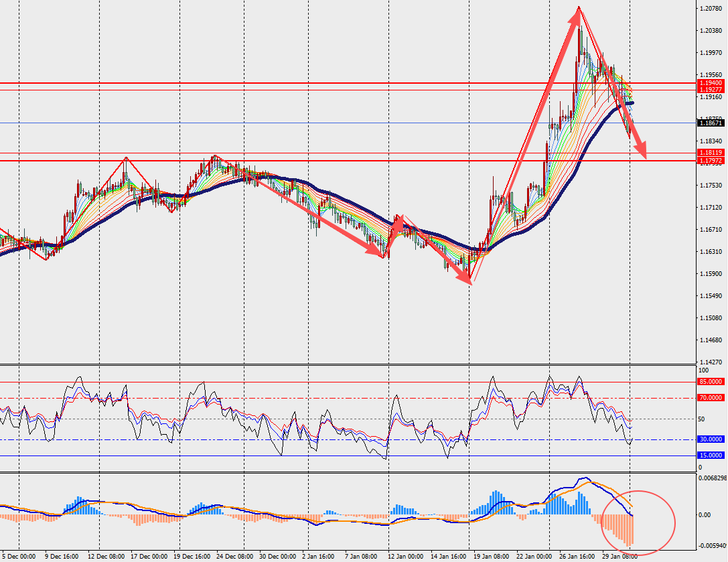Click the 2 Jan 16:00 date label

pos(319,557)
